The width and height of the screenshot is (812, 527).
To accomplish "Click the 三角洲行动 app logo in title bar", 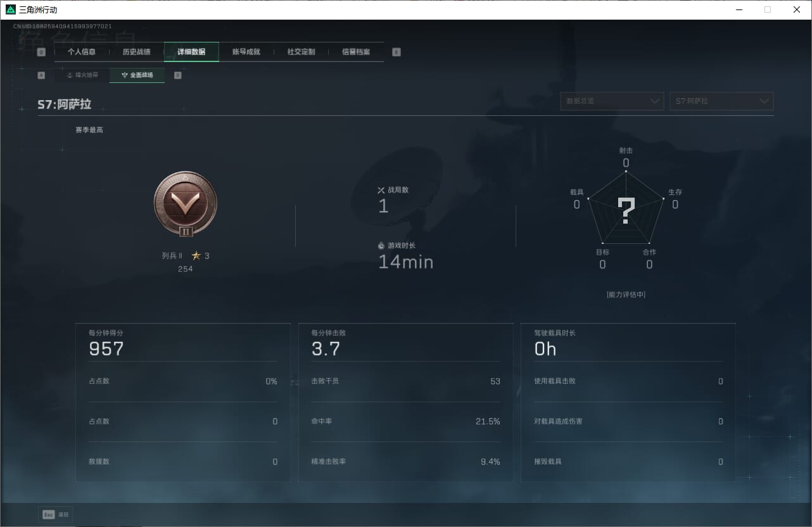I will point(10,10).
